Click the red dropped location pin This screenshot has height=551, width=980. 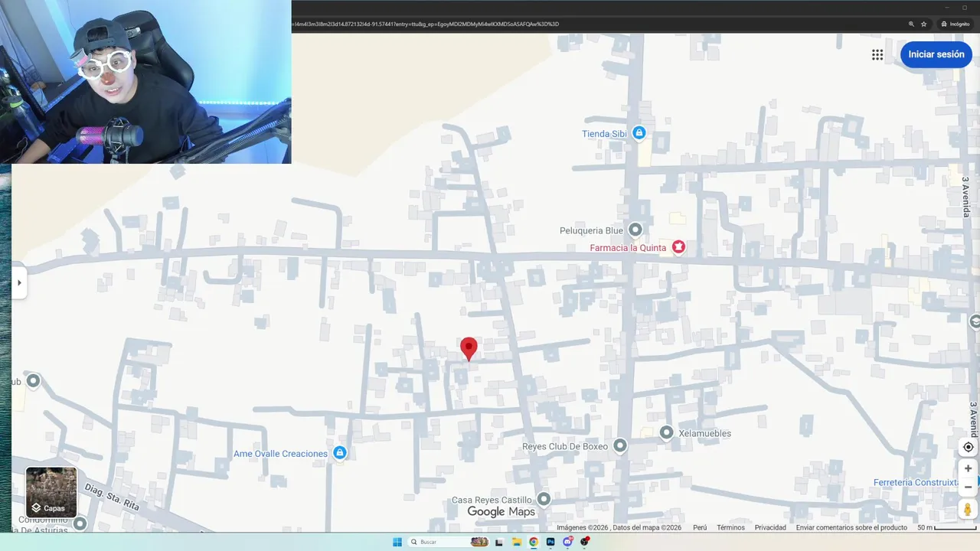pyautogui.click(x=469, y=349)
